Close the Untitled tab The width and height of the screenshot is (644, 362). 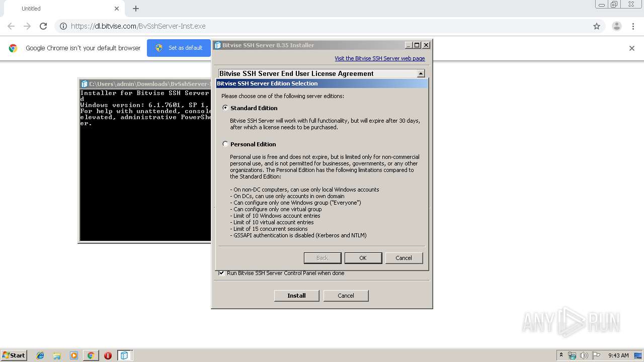coord(117,9)
